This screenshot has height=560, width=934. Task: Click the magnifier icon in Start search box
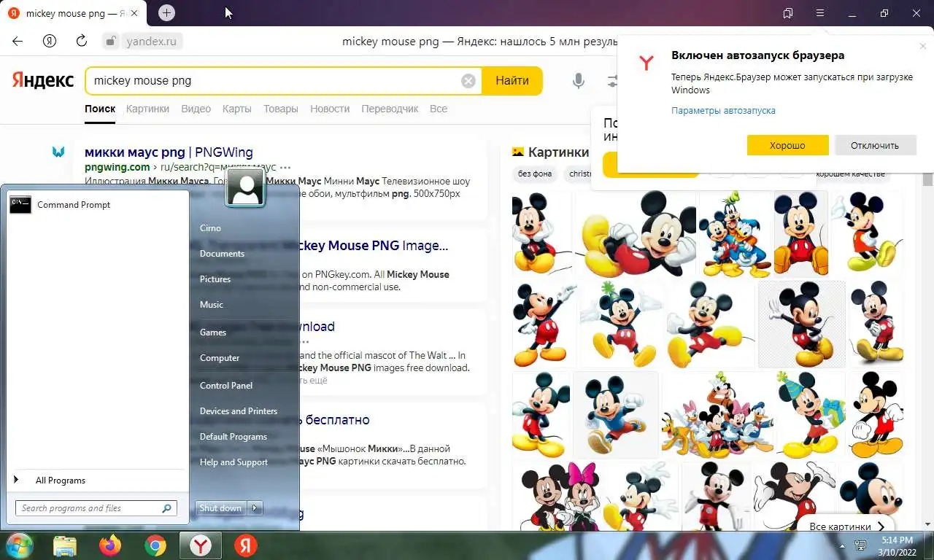[x=167, y=508]
